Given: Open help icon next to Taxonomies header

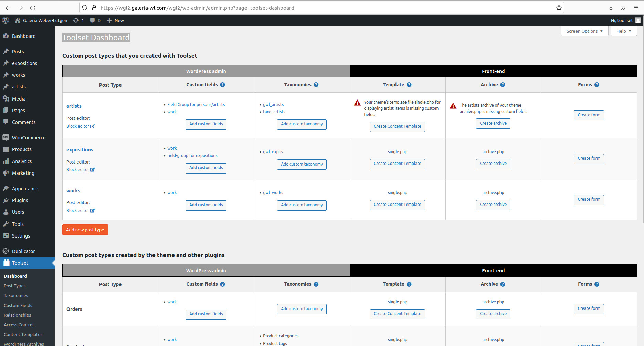Looking at the screenshot, I should 316,85.
